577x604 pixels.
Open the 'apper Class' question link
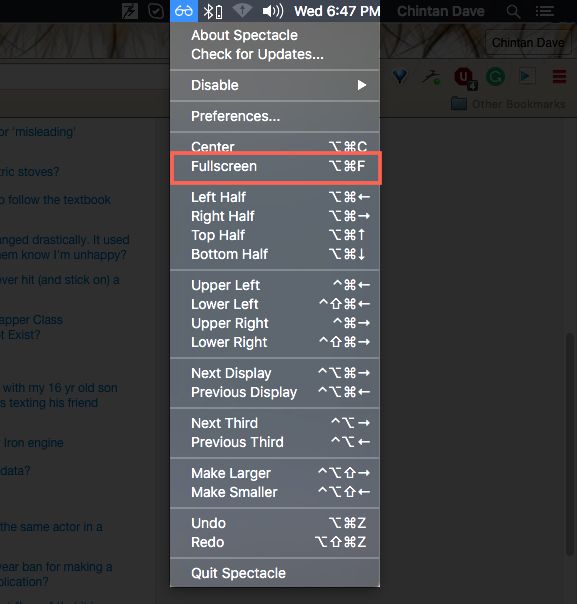click(x=31, y=327)
